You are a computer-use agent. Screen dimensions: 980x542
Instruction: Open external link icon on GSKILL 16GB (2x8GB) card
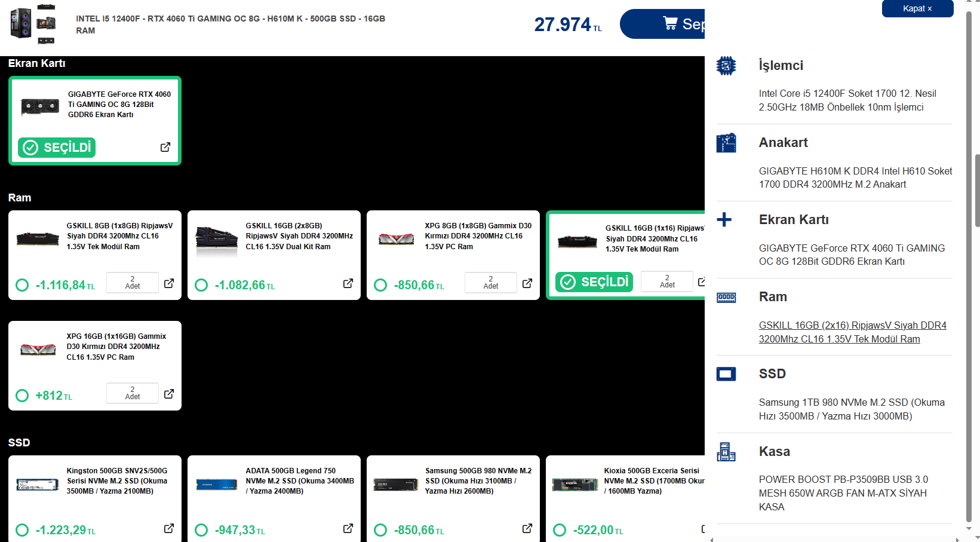348,283
